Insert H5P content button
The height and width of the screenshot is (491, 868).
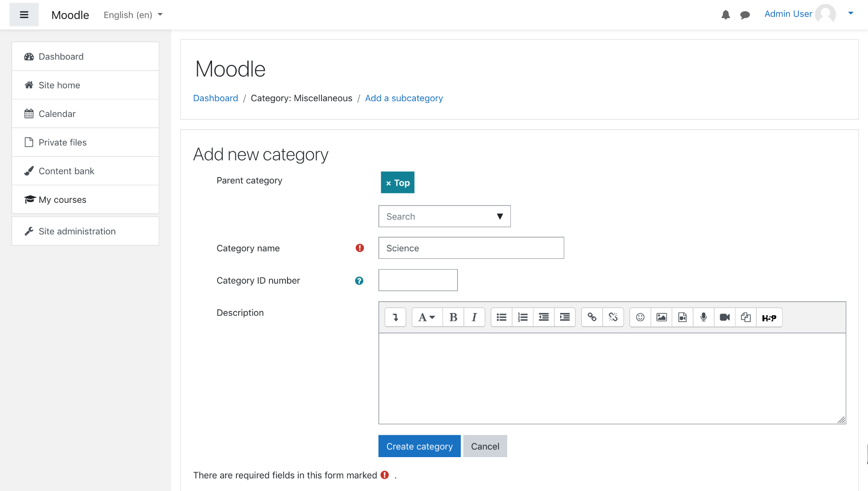coord(769,318)
